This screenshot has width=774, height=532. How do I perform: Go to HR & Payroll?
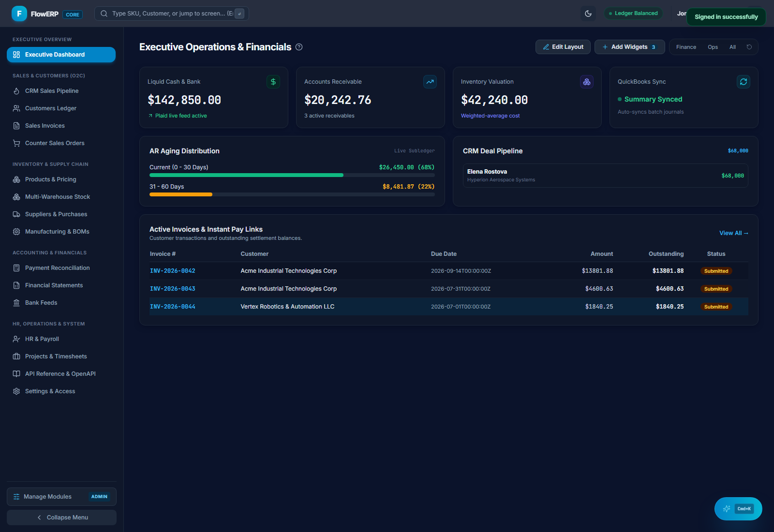click(61, 339)
